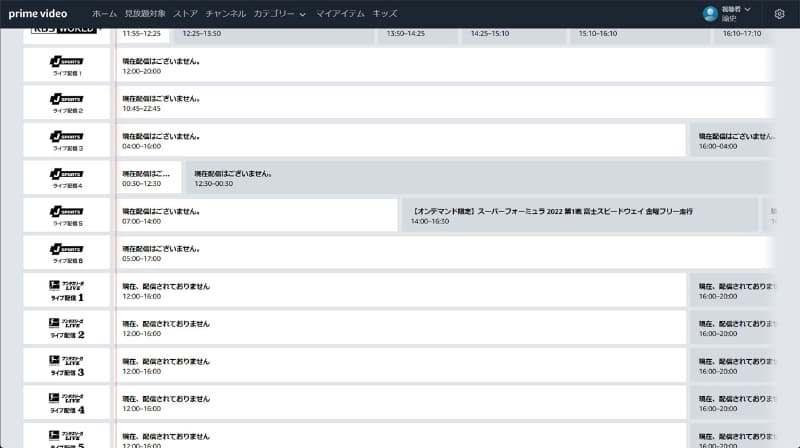Select the 00:30-12:30 program slot

coord(148,178)
